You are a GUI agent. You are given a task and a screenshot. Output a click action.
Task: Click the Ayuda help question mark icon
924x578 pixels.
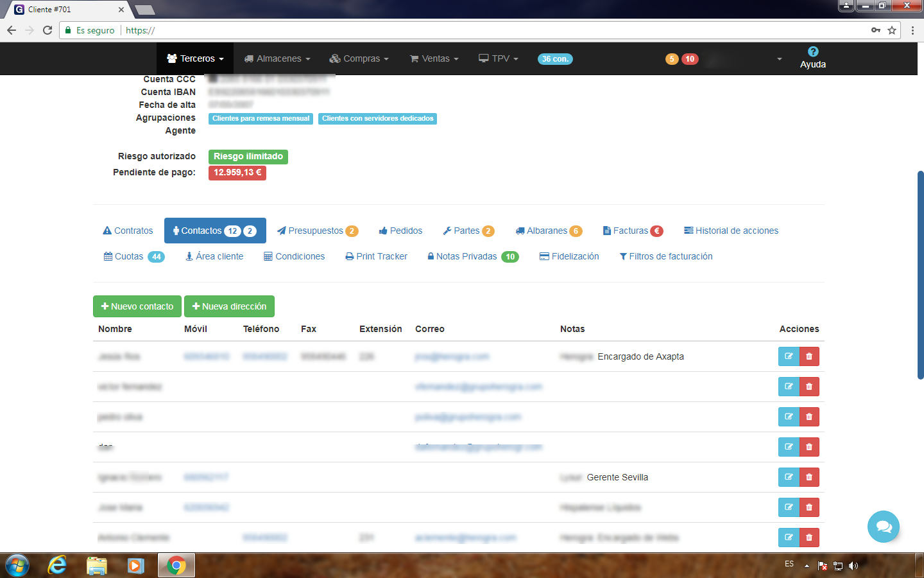pos(812,52)
